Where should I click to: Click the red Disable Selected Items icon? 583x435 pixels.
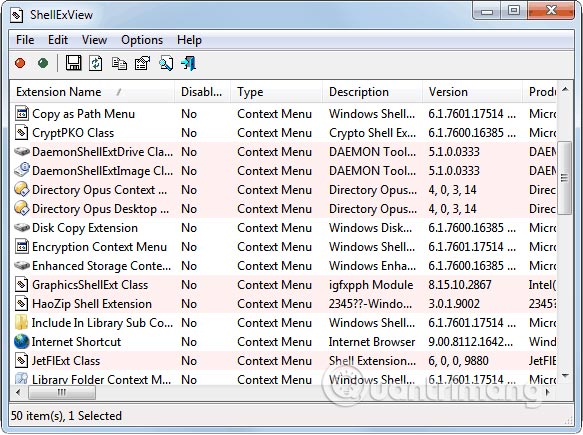tap(20, 63)
